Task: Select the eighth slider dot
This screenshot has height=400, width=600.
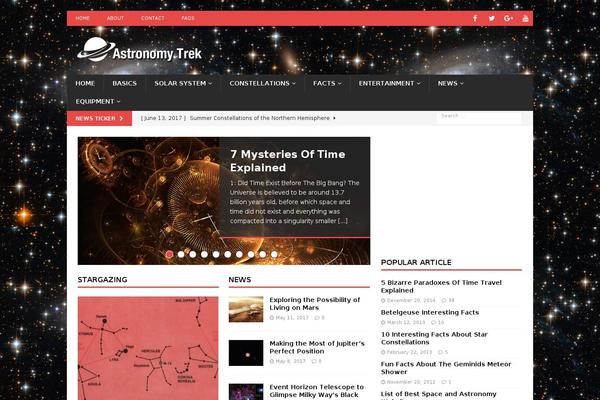Action: (251, 254)
